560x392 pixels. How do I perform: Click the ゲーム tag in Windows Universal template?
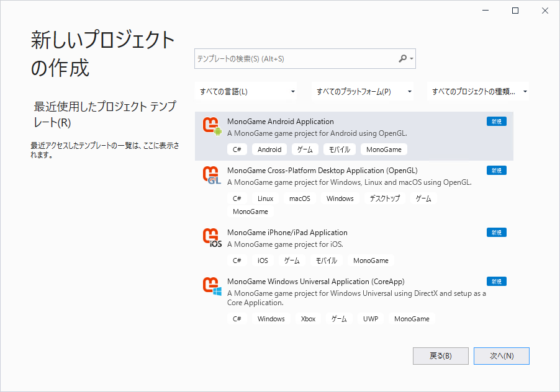coord(339,319)
